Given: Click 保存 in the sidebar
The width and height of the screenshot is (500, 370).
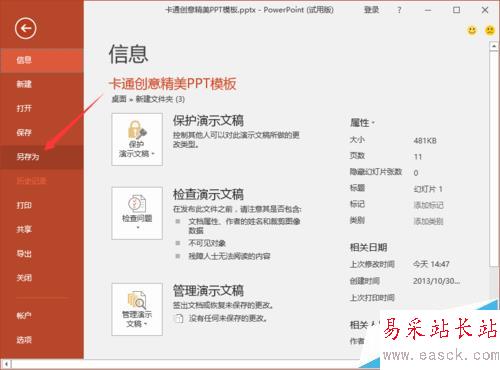Looking at the screenshot, I should point(42,132).
